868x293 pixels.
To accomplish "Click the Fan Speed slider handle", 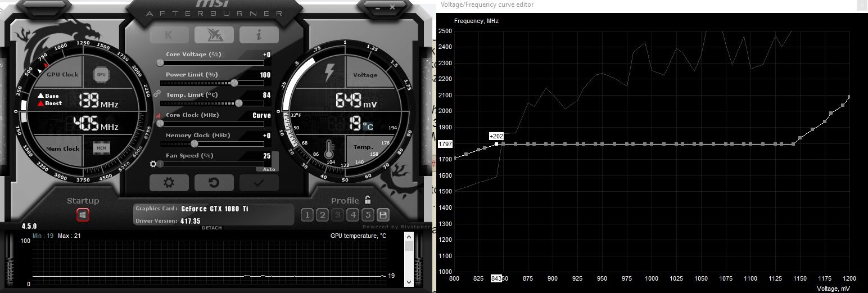I will click(x=161, y=164).
